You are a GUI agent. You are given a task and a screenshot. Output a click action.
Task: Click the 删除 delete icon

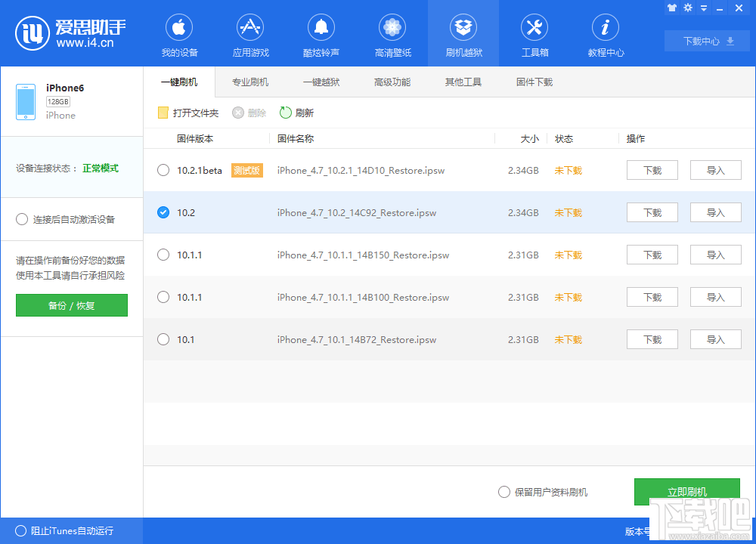[x=238, y=113]
